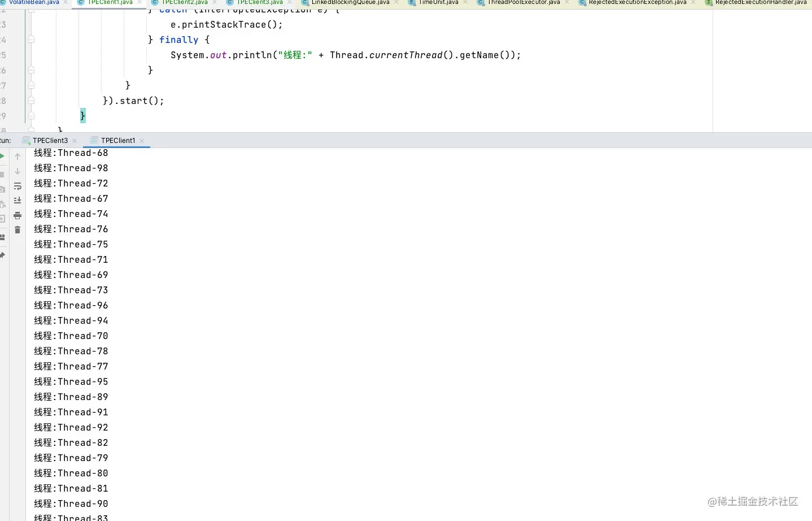
Task: Click the Restore Layout icon
Action: 2,237
